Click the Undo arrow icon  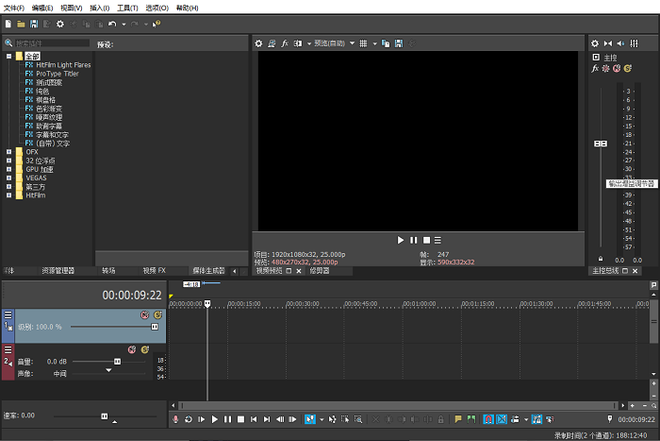point(111,23)
